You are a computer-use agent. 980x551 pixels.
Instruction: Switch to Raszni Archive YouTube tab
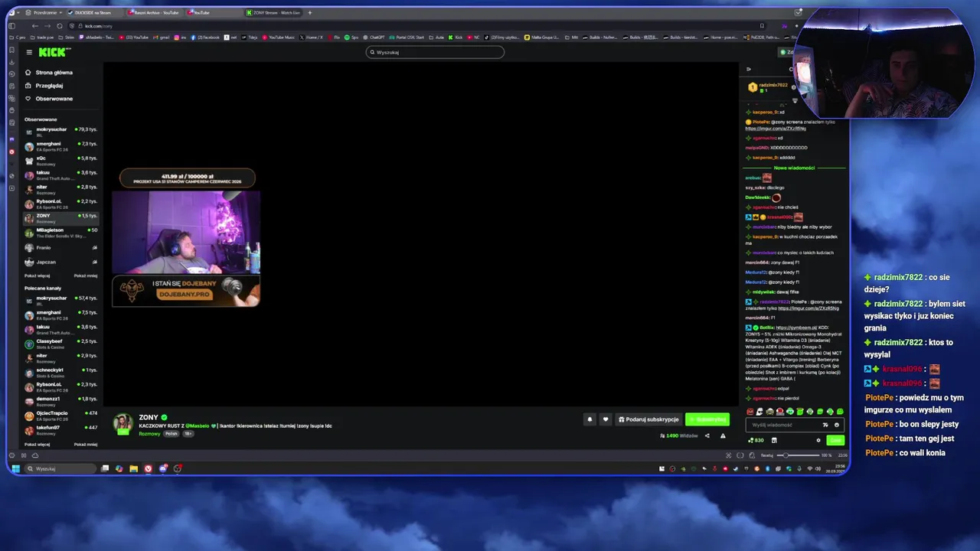156,13
